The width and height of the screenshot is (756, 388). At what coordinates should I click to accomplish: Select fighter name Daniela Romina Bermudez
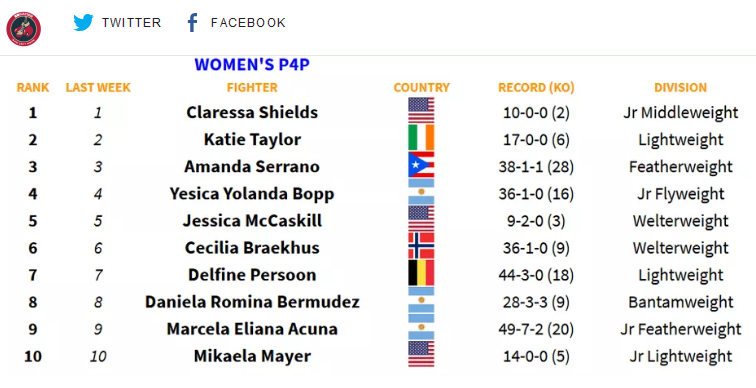[x=252, y=302]
